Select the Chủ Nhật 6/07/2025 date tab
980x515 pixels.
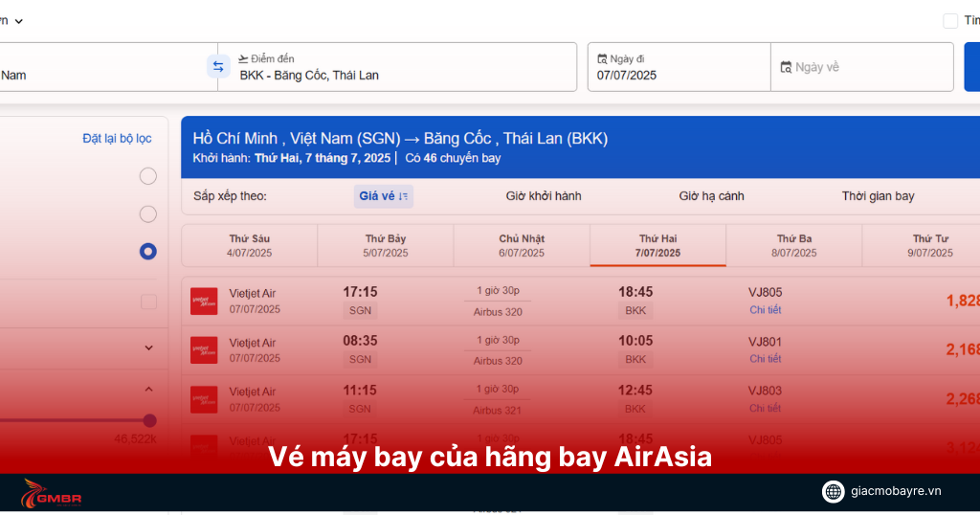click(x=522, y=246)
